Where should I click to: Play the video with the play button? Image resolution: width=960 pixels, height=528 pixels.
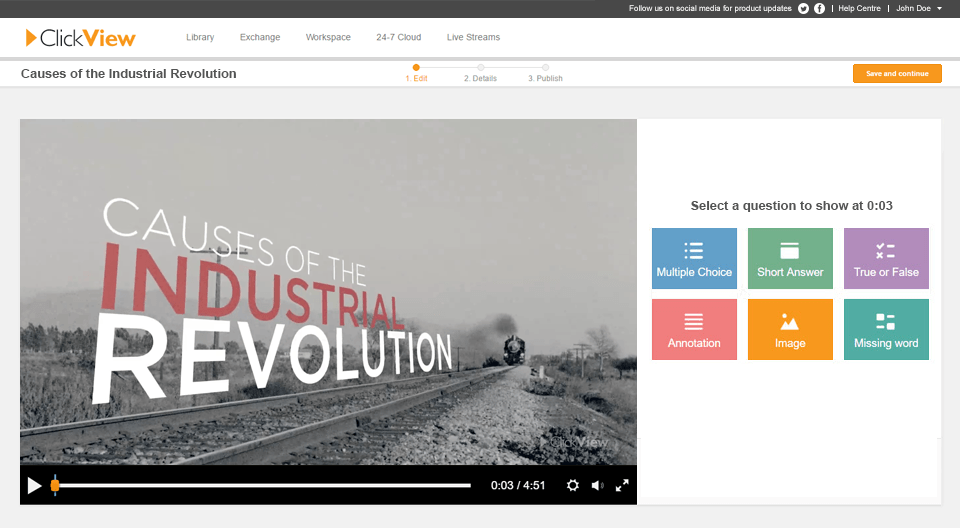pos(34,485)
